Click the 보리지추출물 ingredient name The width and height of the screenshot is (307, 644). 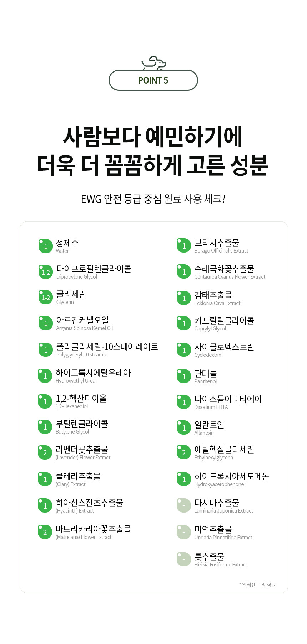tap(217, 243)
